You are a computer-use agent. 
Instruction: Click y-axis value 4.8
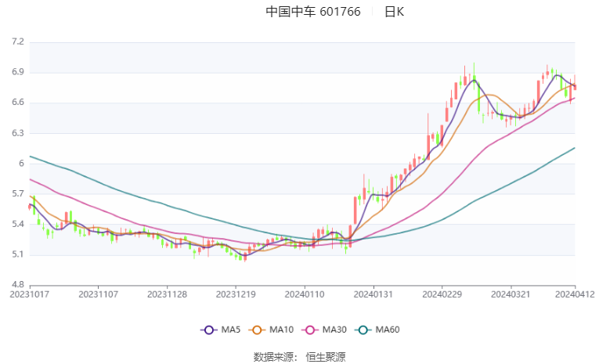click(x=18, y=285)
